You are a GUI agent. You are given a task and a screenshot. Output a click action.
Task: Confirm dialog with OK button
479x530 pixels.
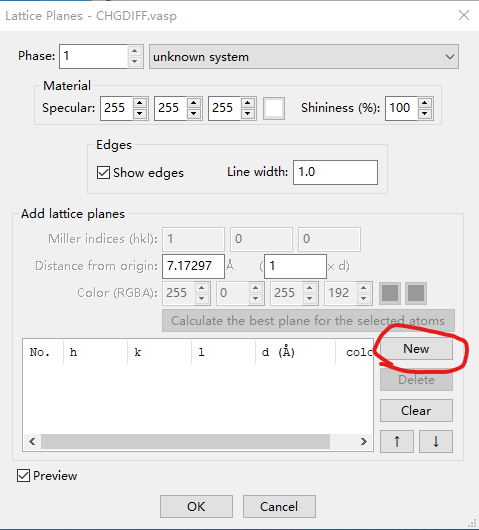click(x=196, y=506)
